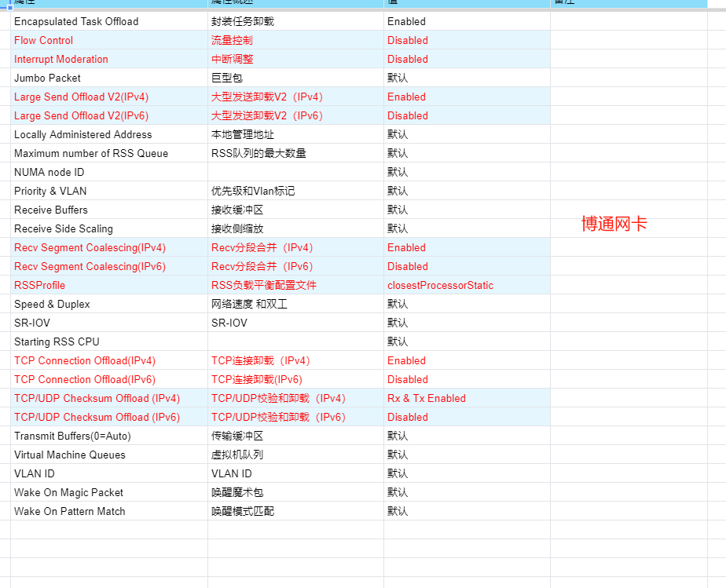Click the '网络速度 和双工' cell

(x=296, y=304)
